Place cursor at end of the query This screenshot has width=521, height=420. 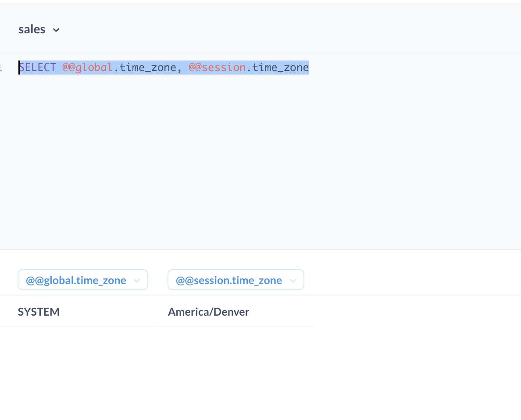(308, 67)
